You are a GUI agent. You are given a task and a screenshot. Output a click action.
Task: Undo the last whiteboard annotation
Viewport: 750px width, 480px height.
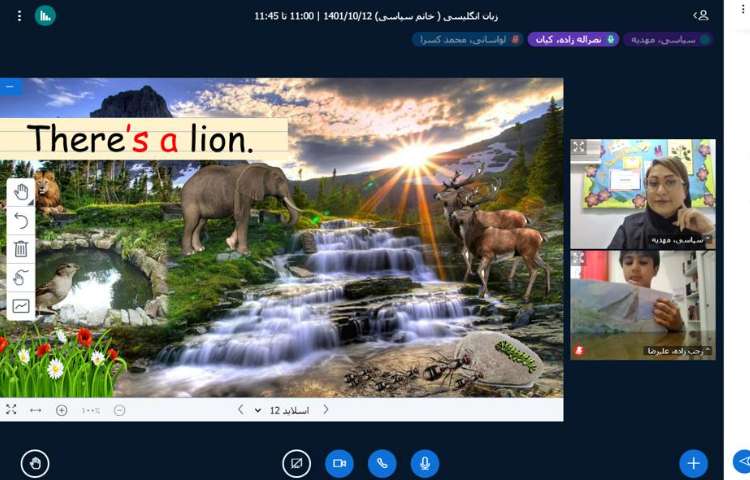21,221
